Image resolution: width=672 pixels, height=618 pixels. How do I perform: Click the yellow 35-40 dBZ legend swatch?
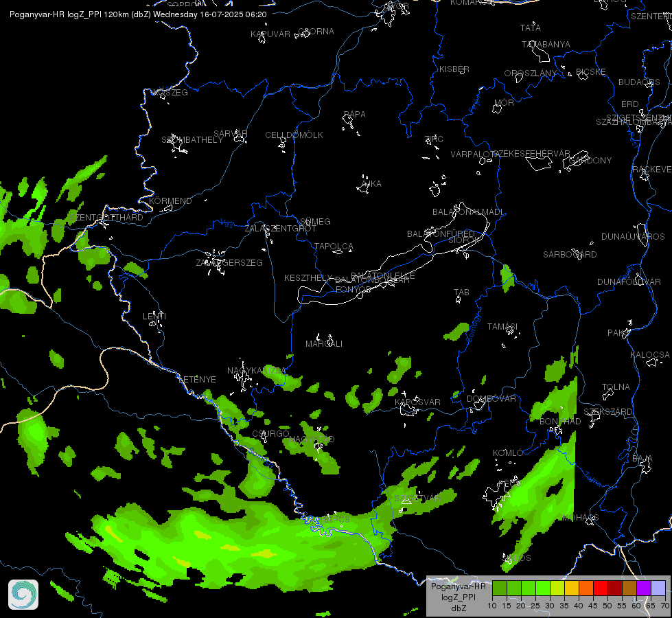[571, 588]
